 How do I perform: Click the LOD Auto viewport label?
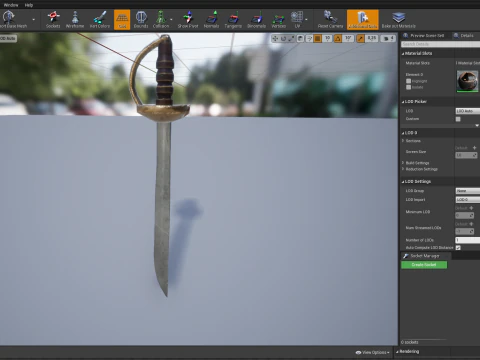pyautogui.click(x=8, y=38)
